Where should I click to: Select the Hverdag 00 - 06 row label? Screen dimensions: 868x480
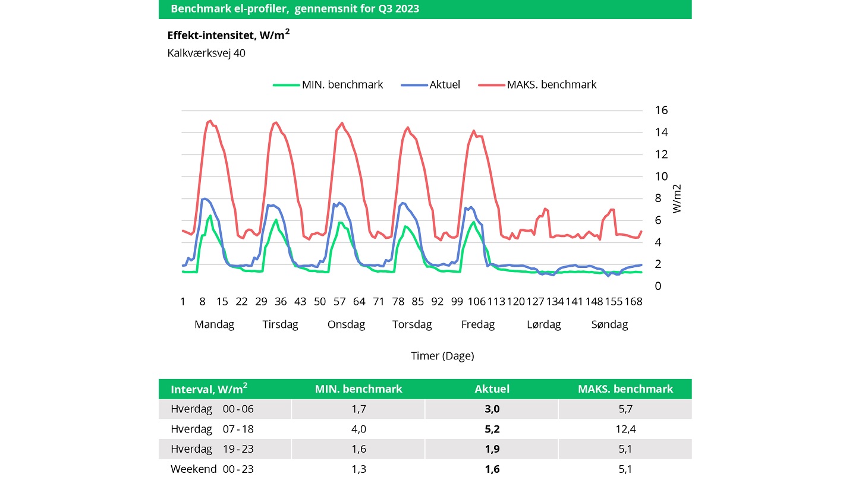coord(212,409)
